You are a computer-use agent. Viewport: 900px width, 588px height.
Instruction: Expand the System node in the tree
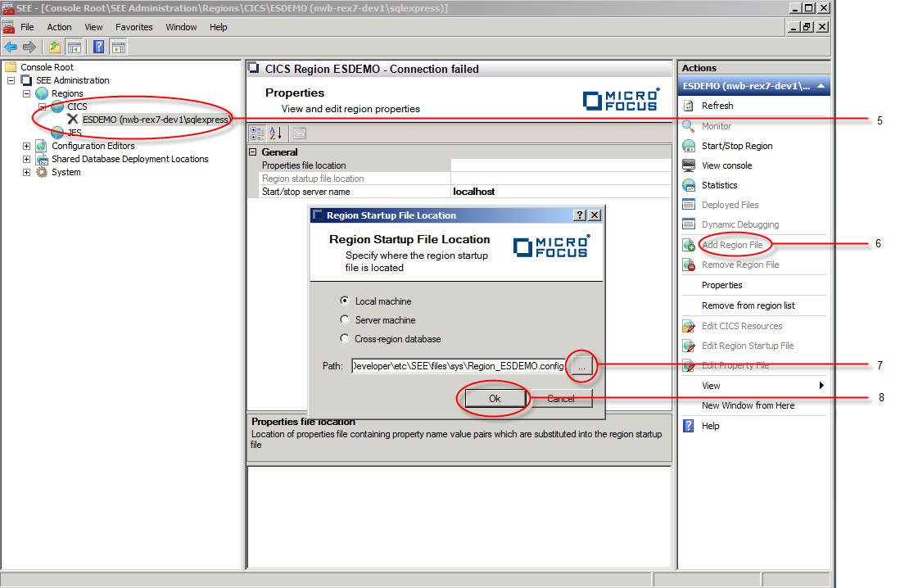tap(26, 172)
